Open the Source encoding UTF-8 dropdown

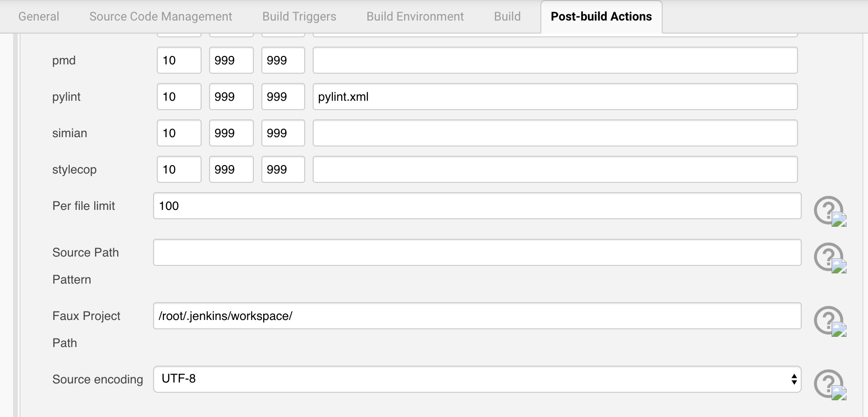(477, 379)
